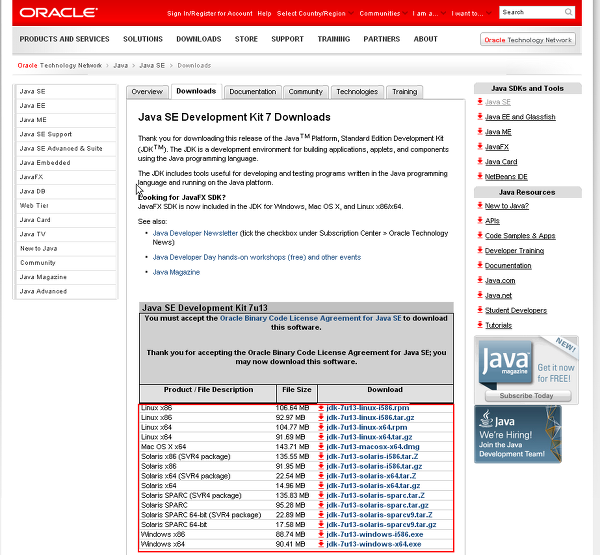Select Web Tier in left sidebar

66,206
